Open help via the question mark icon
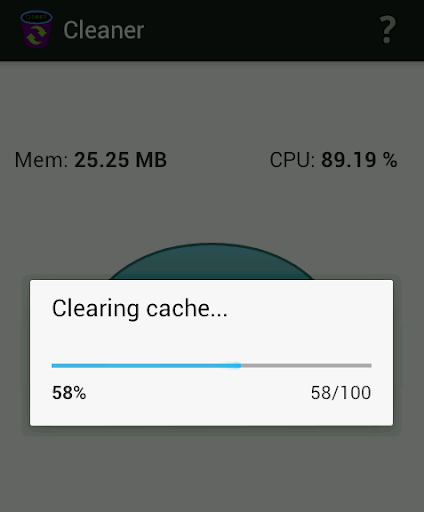Image resolution: width=424 pixels, height=512 pixels. point(387,30)
